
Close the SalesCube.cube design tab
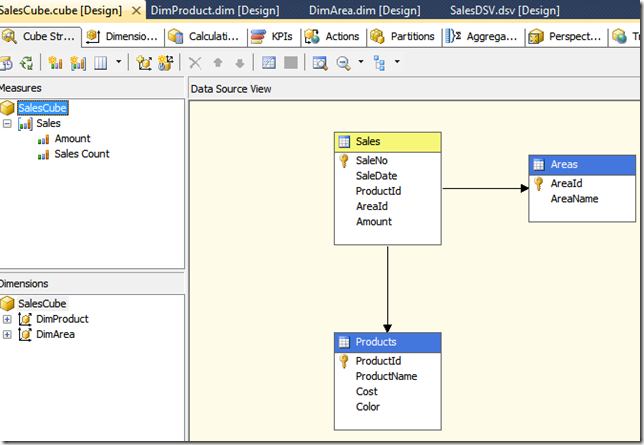pos(137,10)
